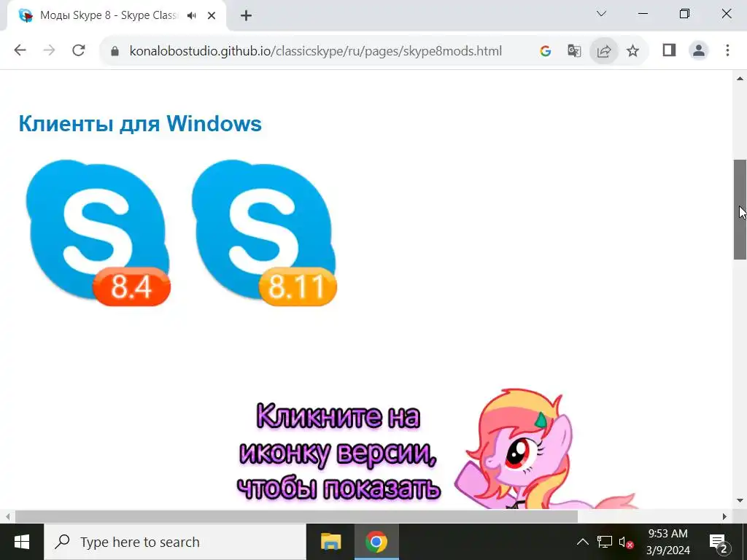
Task: Click the horizontal scrollbar left arrow
Action: pos(7,517)
